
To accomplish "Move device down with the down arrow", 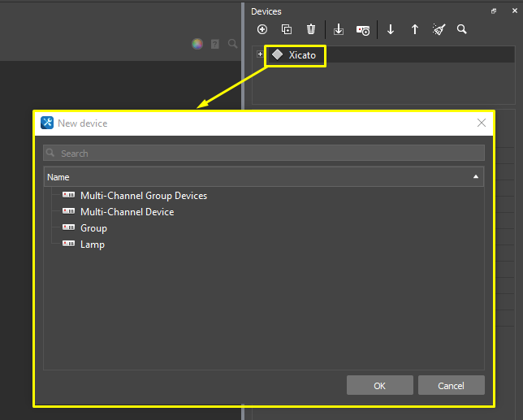I will coord(391,29).
